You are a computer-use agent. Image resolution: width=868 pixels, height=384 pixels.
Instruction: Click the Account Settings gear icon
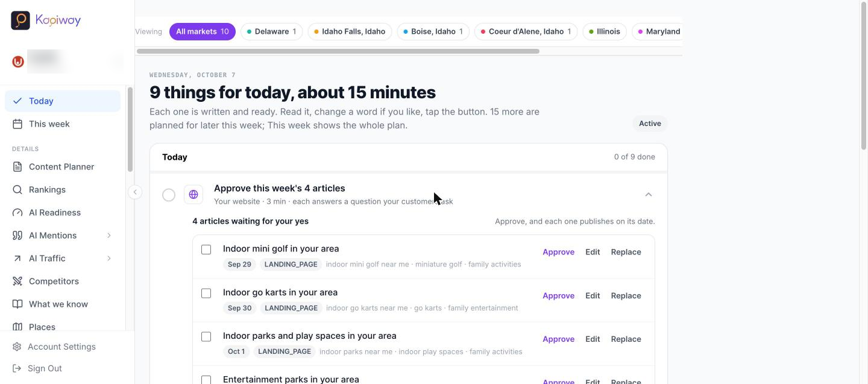point(17,347)
